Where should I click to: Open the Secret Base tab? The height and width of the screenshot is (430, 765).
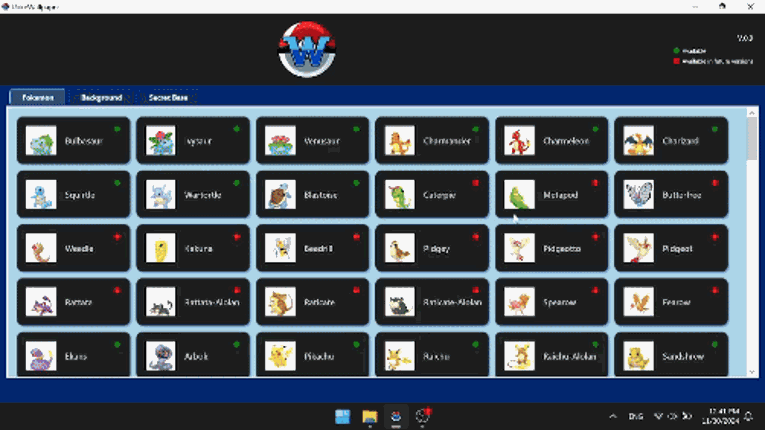[x=168, y=97]
